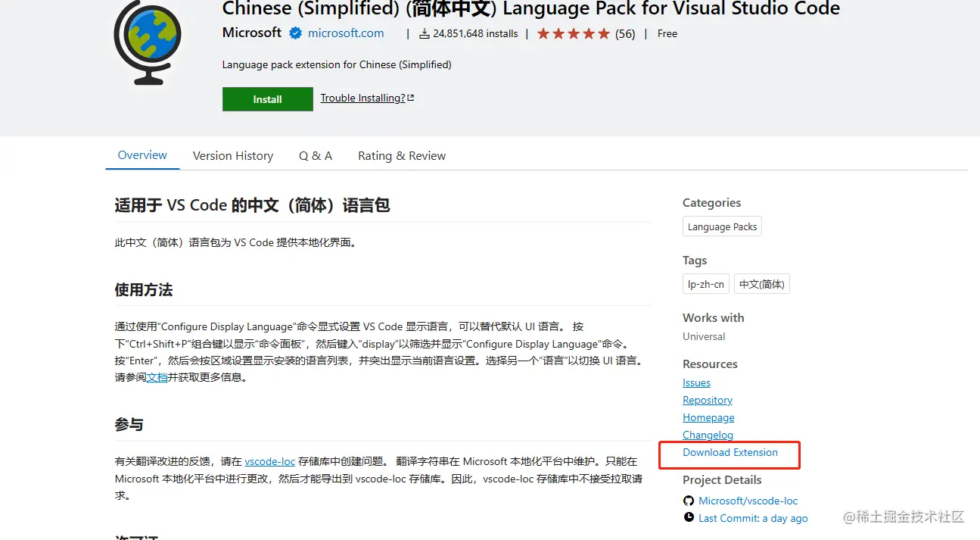Click the Free price label
Image resolution: width=980 pixels, height=540 pixels.
tap(667, 34)
